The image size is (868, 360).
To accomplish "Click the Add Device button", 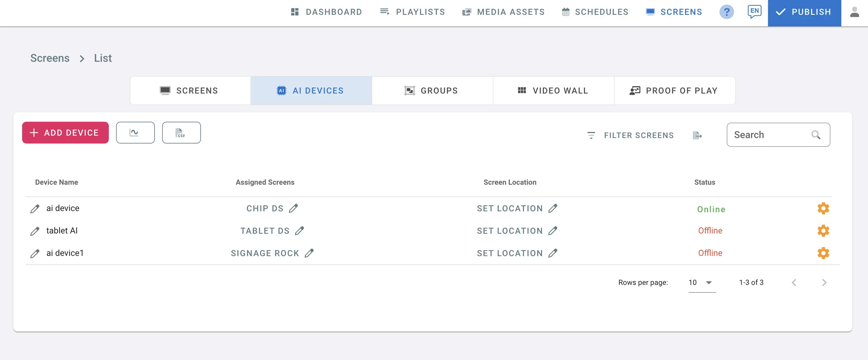I will coord(65,133).
